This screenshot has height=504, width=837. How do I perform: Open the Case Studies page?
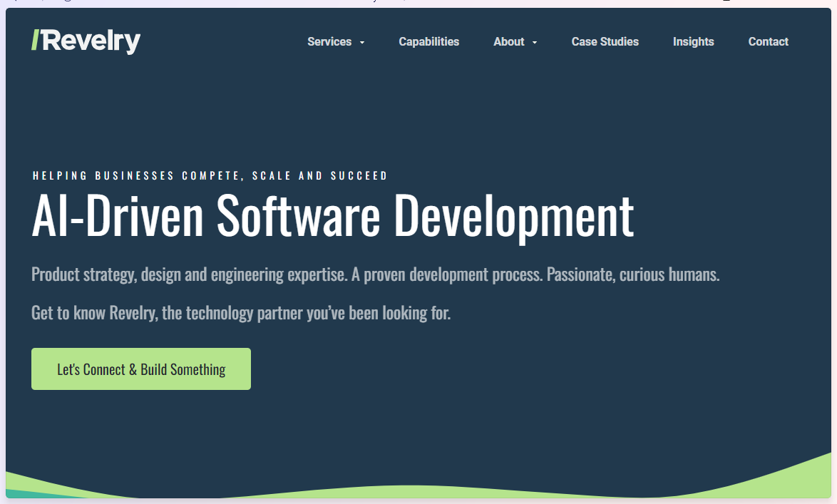click(x=605, y=41)
